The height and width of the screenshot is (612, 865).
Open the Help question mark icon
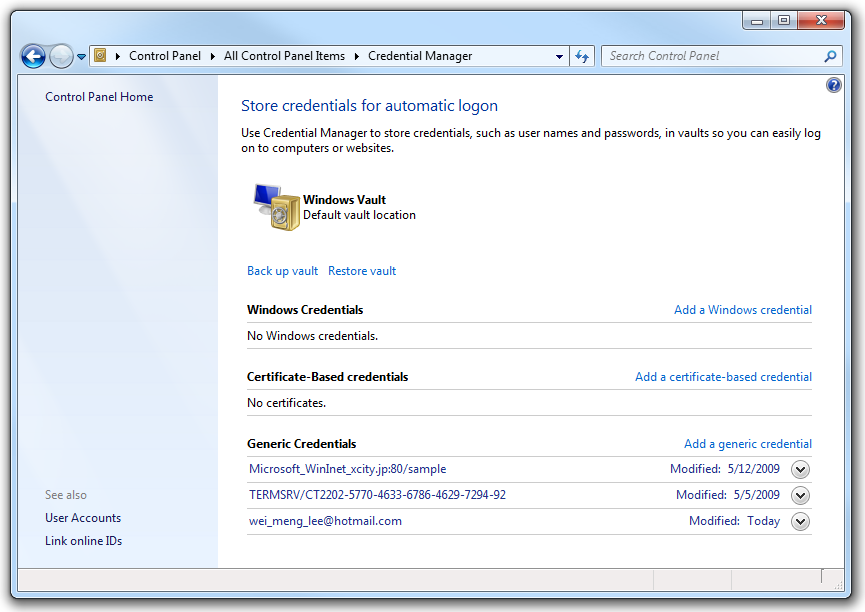click(x=834, y=85)
